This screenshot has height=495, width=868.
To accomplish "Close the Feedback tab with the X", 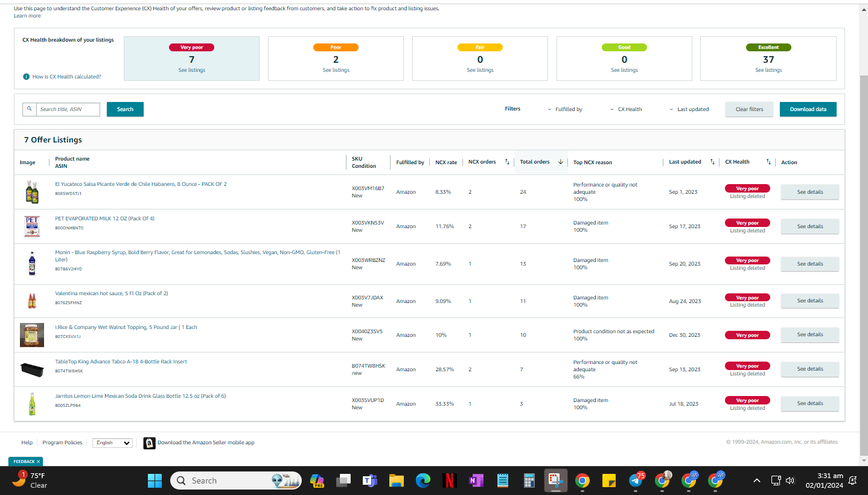I will pos(38,462).
